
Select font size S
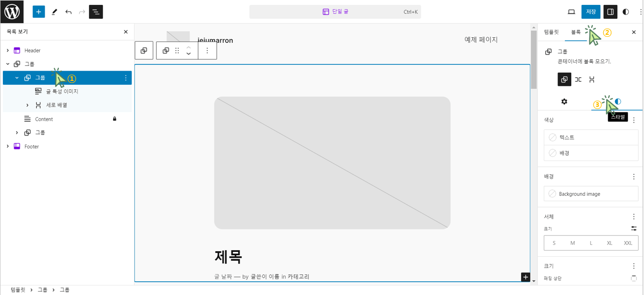click(554, 243)
